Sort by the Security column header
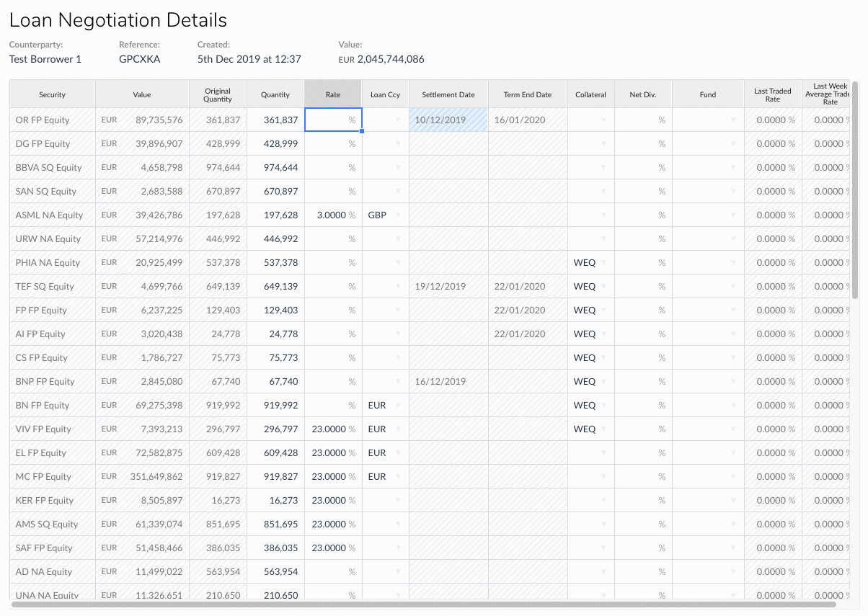 coord(52,94)
